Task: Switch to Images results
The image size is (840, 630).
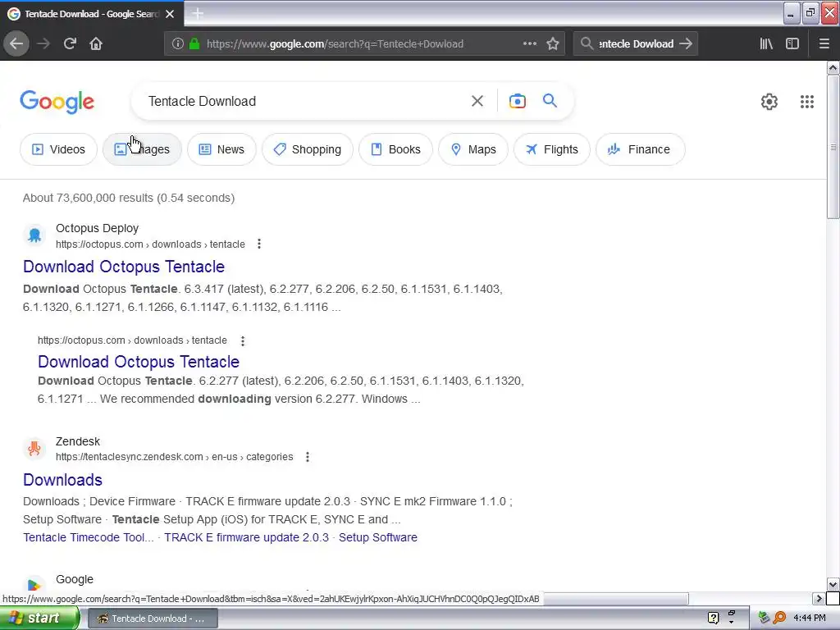Action: click(142, 149)
